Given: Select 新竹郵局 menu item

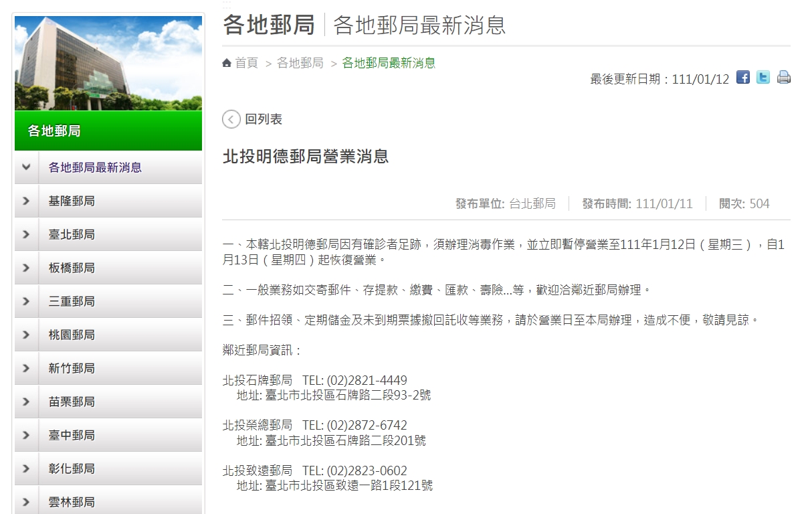Looking at the screenshot, I should coord(72,368).
